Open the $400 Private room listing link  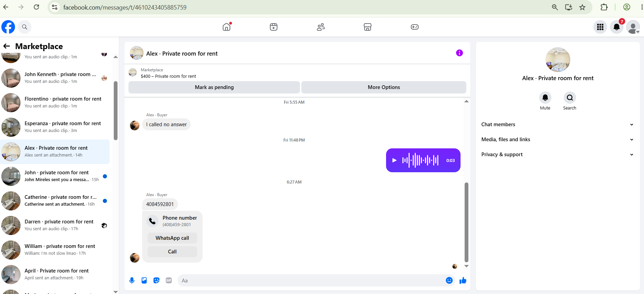(168, 76)
